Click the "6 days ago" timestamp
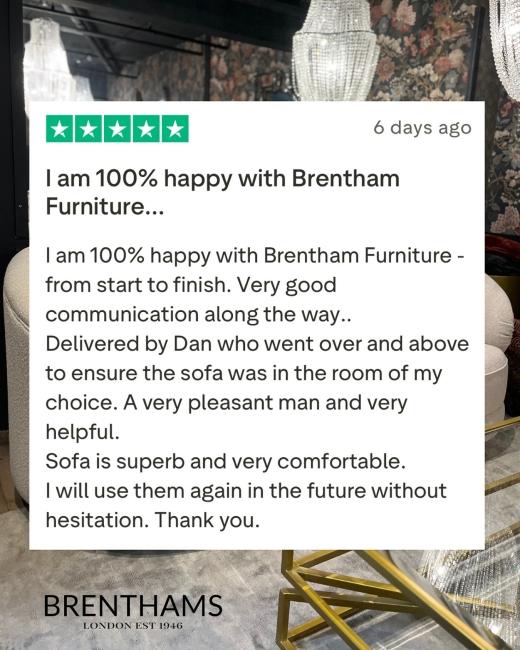Image resolution: width=520 pixels, height=650 pixels. point(422,128)
